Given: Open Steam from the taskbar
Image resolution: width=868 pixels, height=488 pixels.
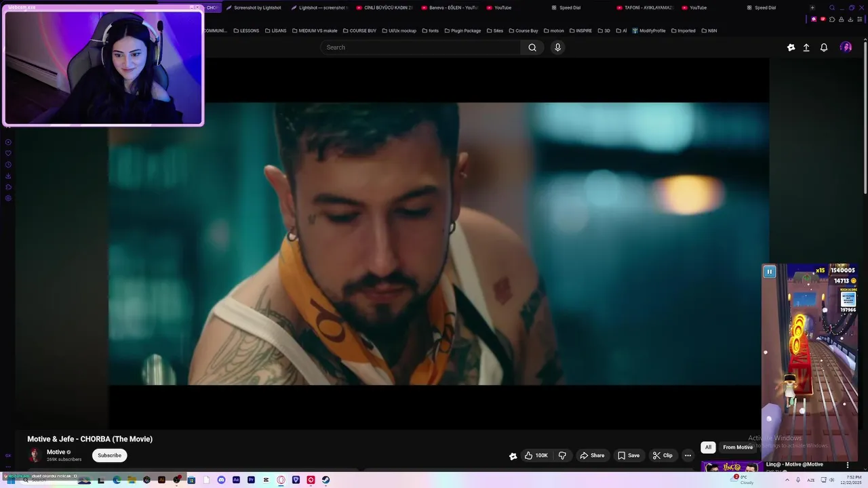Looking at the screenshot, I should coord(325,480).
